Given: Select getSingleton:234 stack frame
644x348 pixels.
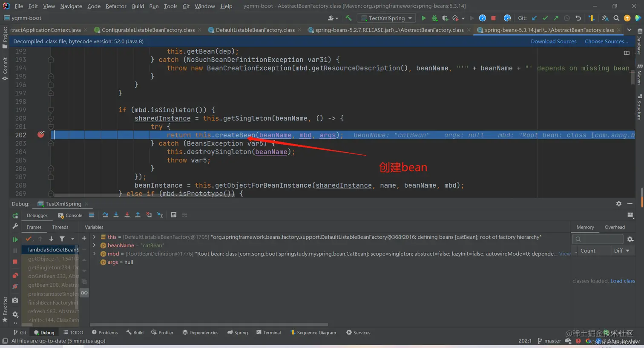Looking at the screenshot, I should [53, 268].
